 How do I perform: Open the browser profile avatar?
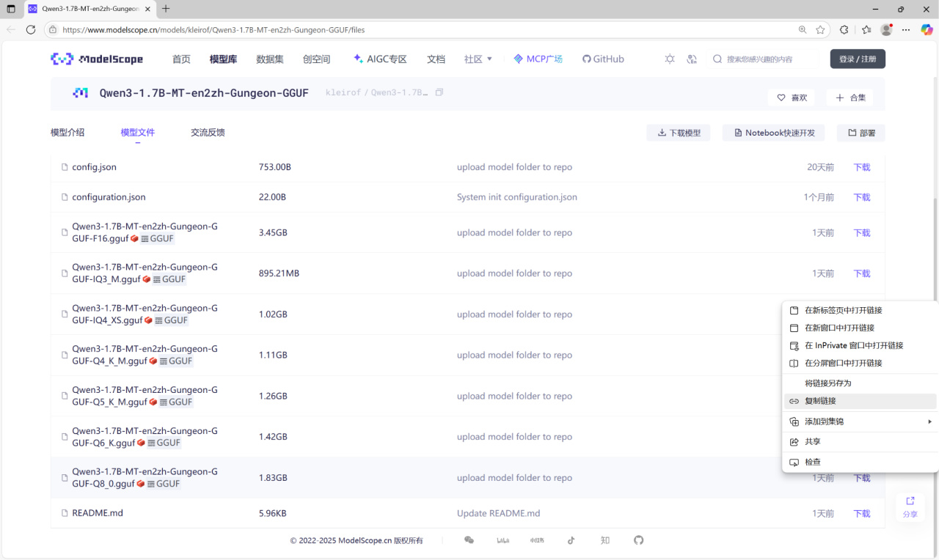[x=886, y=30]
